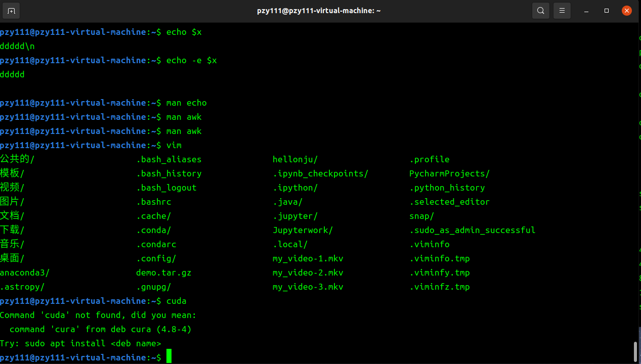Click the hellonju/ directory entry

(x=295, y=159)
